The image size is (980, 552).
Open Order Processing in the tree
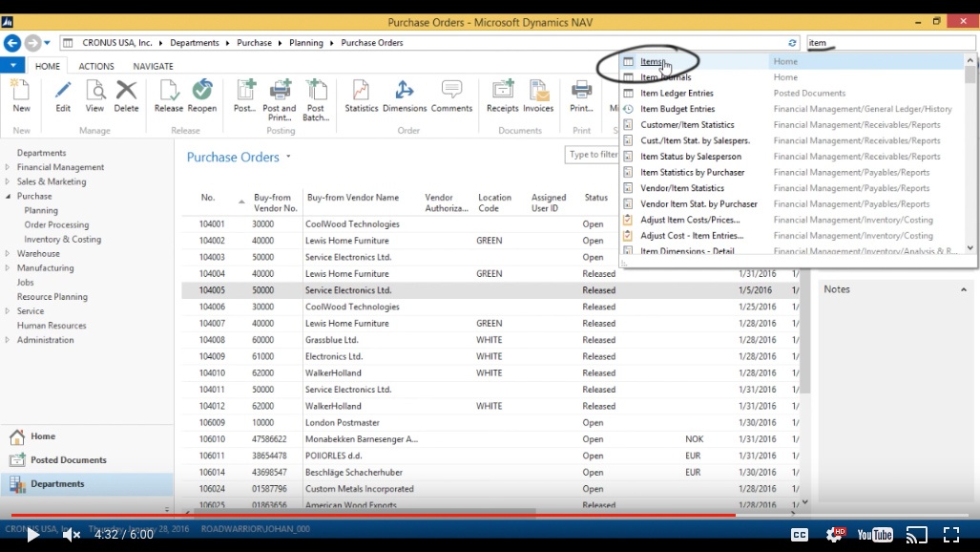tap(57, 224)
